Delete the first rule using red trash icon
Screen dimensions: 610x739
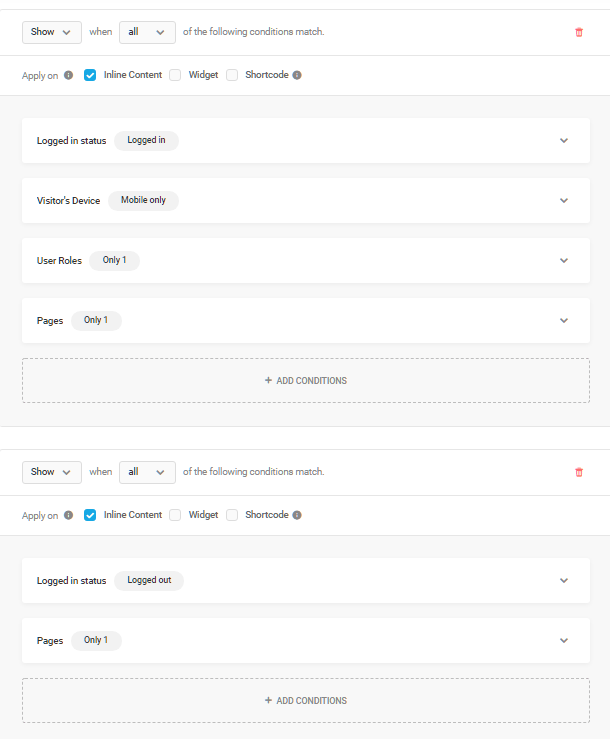[579, 32]
